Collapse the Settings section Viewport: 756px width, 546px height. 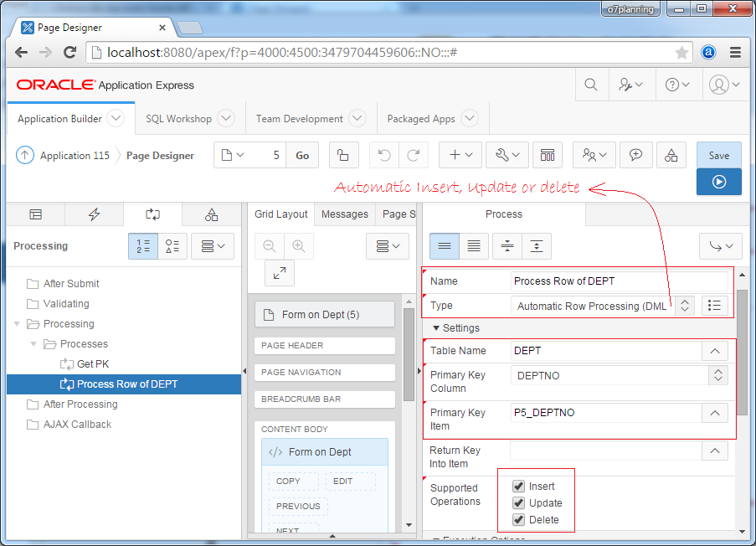(x=436, y=328)
